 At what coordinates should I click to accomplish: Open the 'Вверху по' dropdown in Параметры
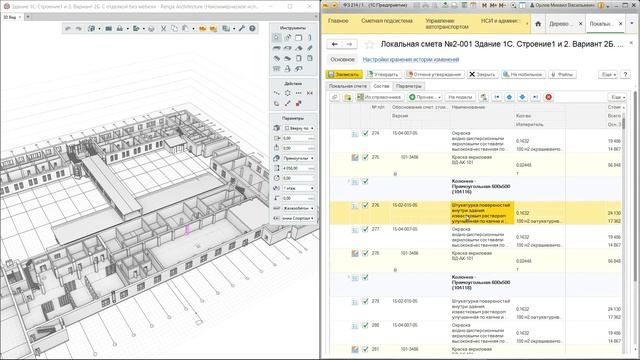click(x=299, y=128)
